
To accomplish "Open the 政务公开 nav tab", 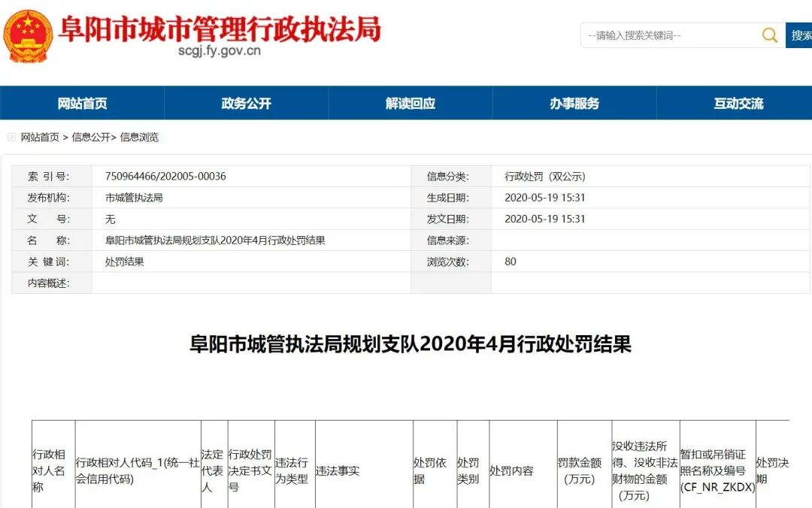I will pos(247,103).
